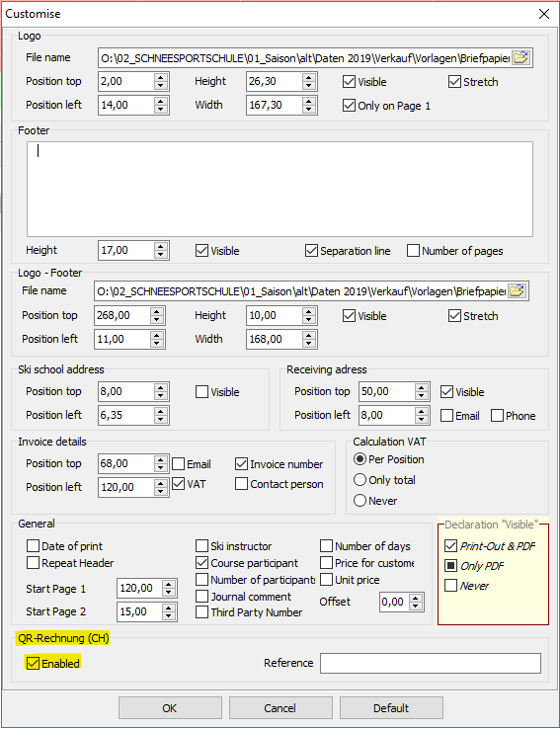Toggle Only on Page 1 checkbox
This screenshot has width=560, height=729.
point(349,106)
